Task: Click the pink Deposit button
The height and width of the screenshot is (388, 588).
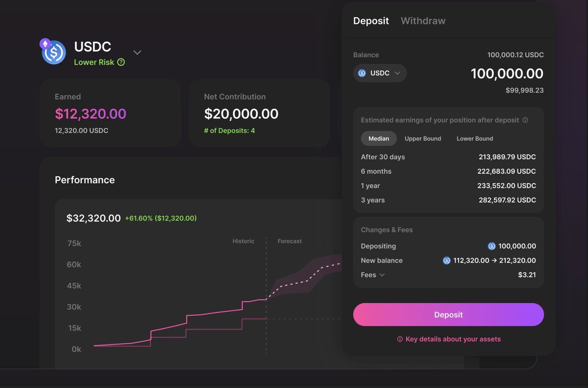Action: 448,315
